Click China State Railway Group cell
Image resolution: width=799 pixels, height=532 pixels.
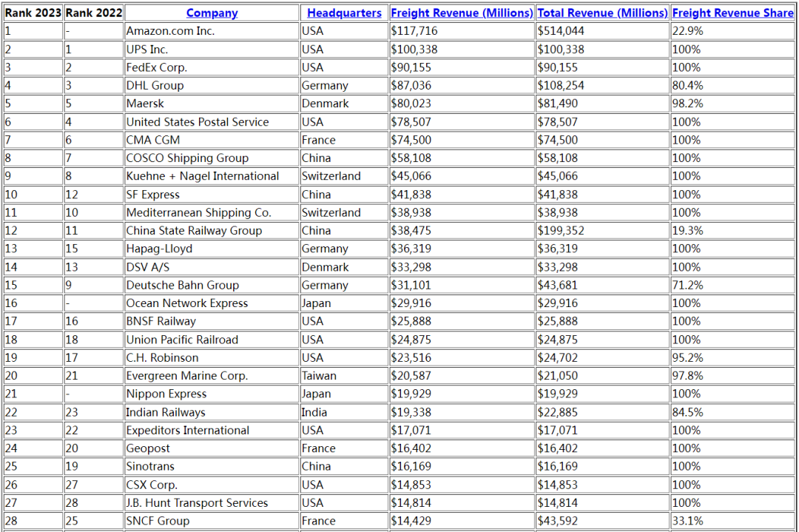click(x=212, y=231)
